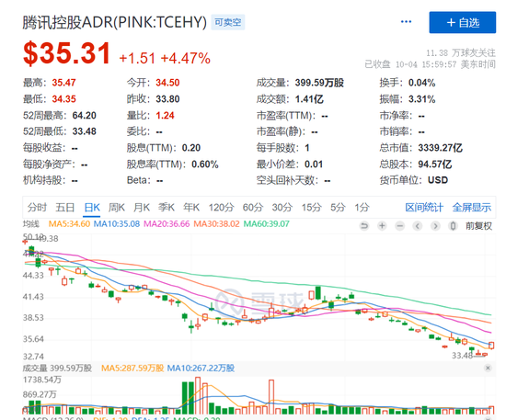Click the 可卖空 tag next to the title

tap(228, 22)
